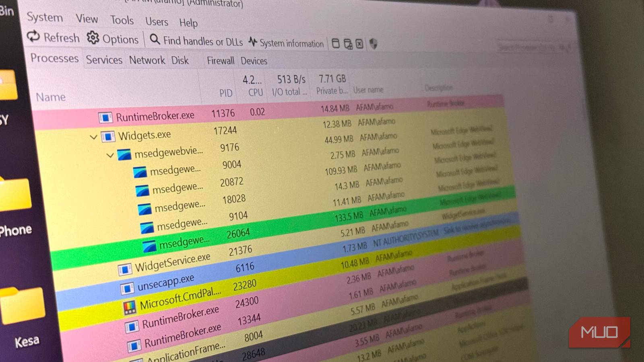Click the single window finder toolbar icon
The height and width of the screenshot is (362, 644).
[x=335, y=43]
